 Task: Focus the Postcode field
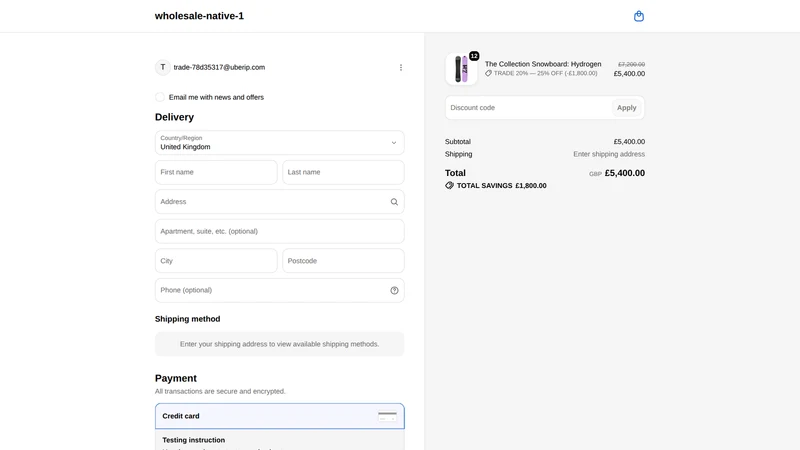coord(343,261)
